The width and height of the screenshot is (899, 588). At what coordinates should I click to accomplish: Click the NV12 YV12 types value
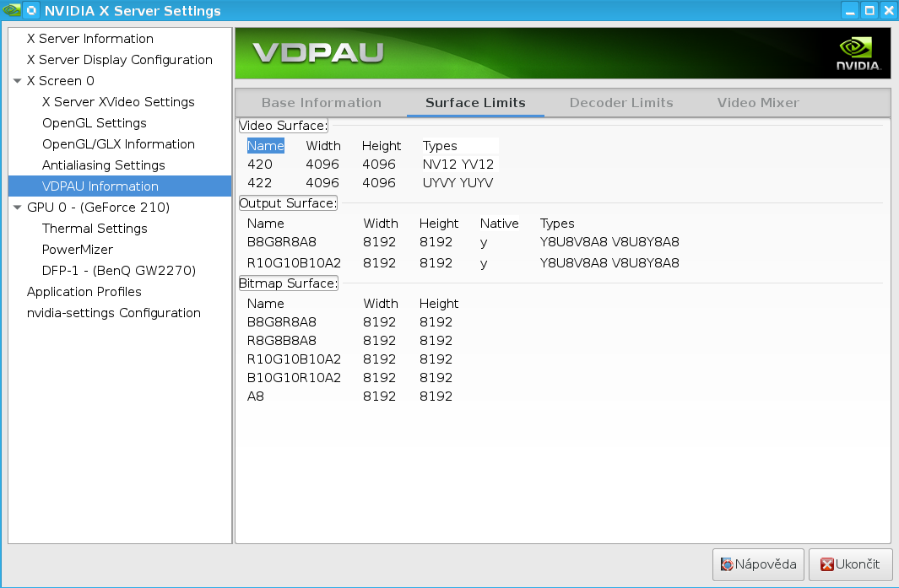click(x=458, y=164)
